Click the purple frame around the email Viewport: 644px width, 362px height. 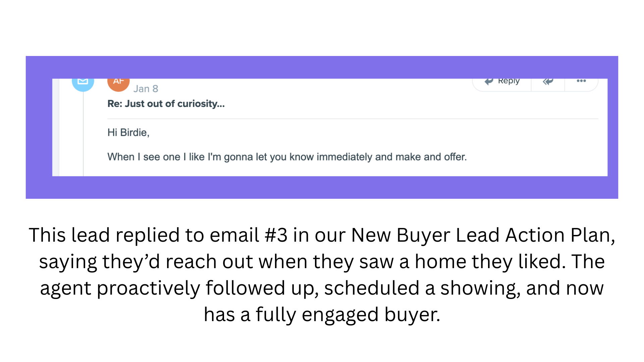point(322,67)
